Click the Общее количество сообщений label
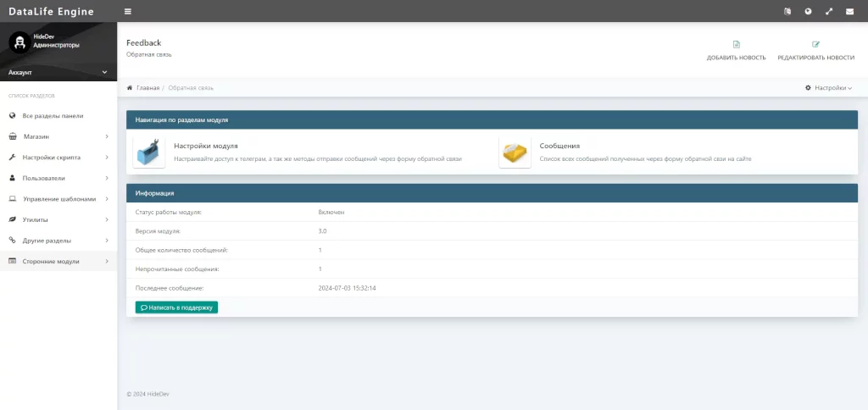The image size is (868, 410). (x=181, y=250)
